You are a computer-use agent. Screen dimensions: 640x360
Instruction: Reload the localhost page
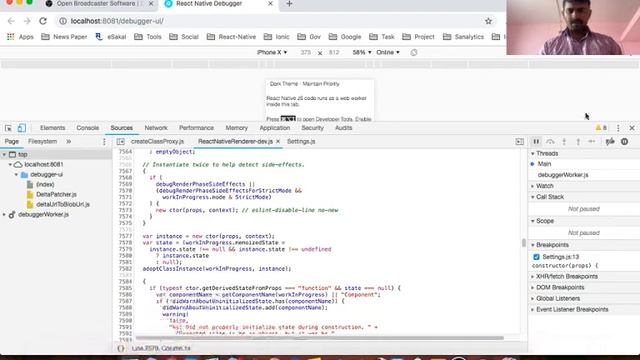pyautogui.click(x=43, y=21)
